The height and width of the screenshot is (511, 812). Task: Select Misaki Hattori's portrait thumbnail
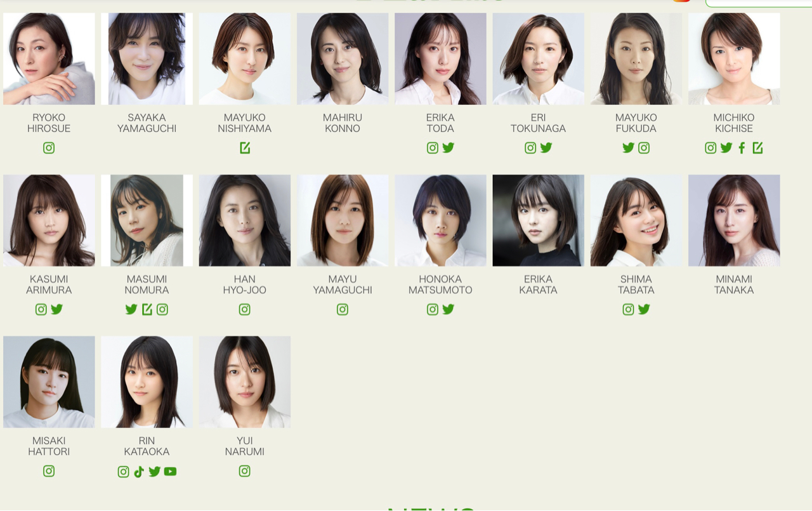click(49, 382)
